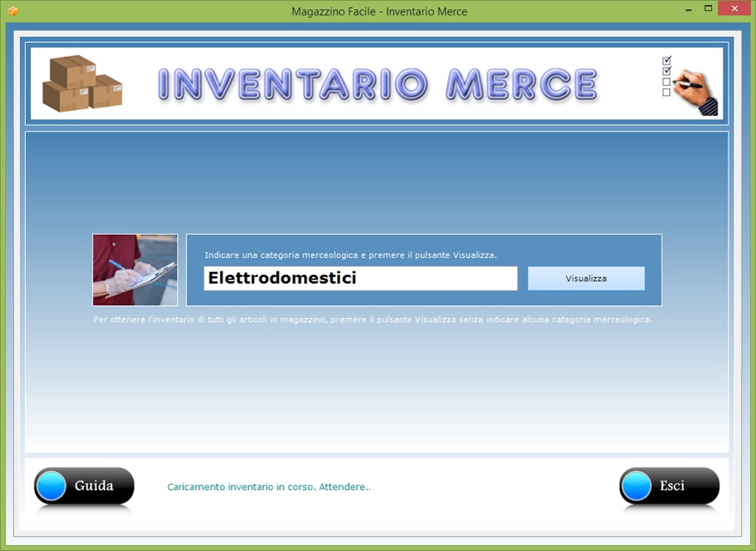The width and height of the screenshot is (756, 551).
Task: Click the cardboard boxes icon in banner
Action: tap(82, 83)
